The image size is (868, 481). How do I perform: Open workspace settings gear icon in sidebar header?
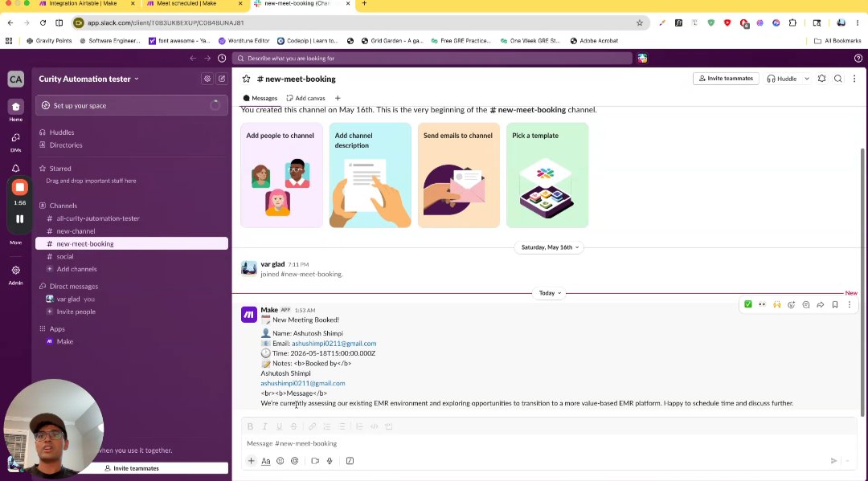(207, 79)
